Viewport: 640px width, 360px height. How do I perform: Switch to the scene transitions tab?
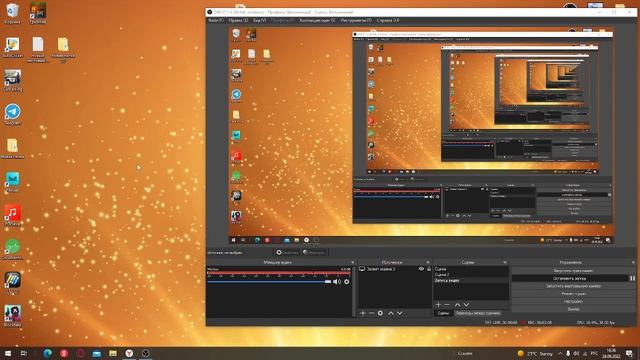pyautogui.click(x=478, y=313)
